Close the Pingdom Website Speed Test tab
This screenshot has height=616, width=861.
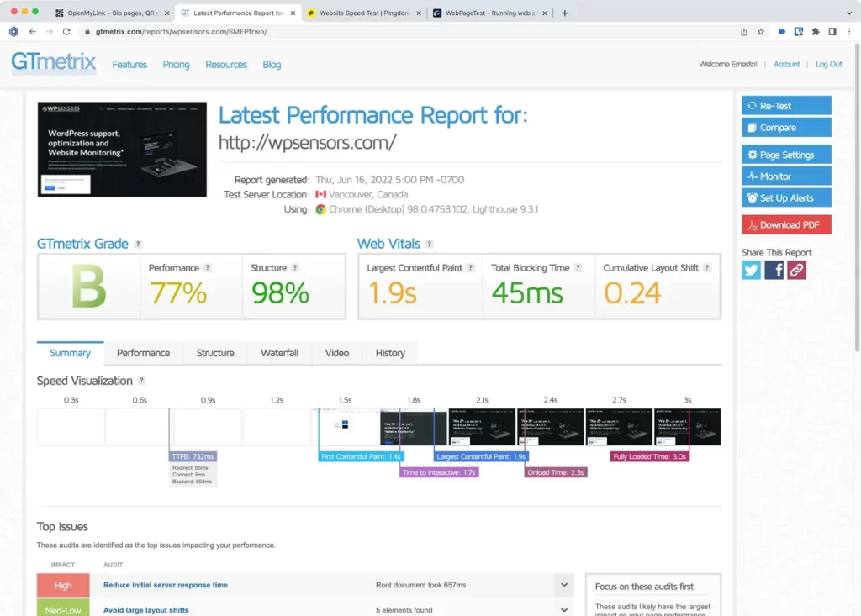419,13
